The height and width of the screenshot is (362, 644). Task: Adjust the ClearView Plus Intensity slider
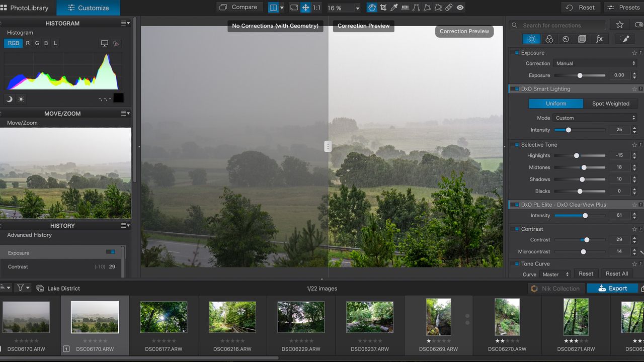580,216
